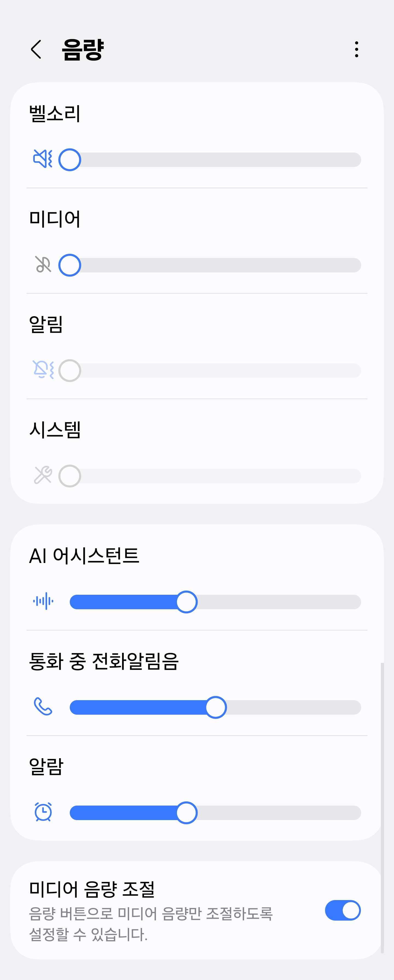This screenshot has height=980, width=394.
Task: Tap the phone icon under 통화 중 전화알림음
Action: coord(43,706)
